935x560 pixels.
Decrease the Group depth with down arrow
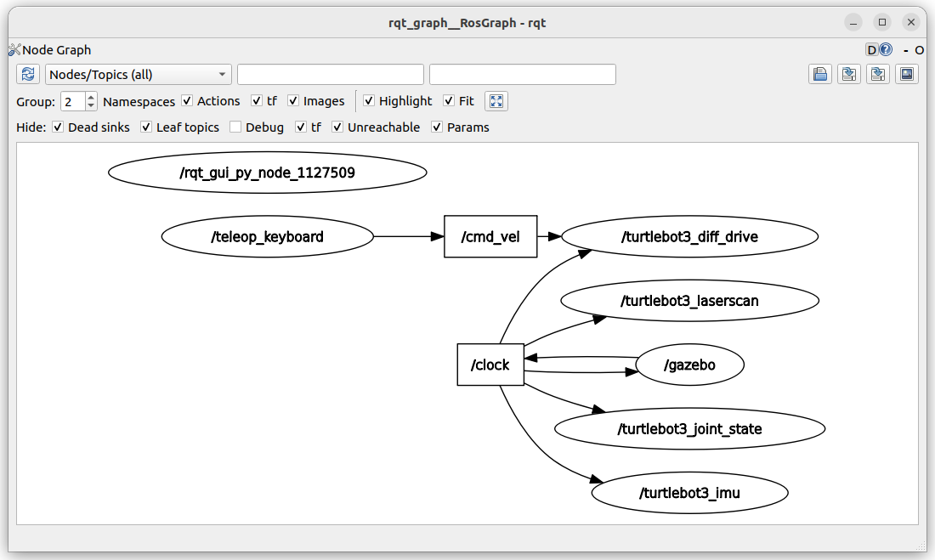(91, 106)
